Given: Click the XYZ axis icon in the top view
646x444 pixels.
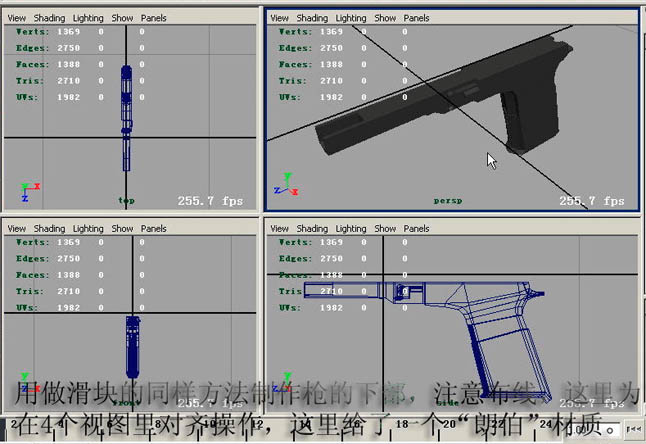Looking at the screenshot, I should (30, 192).
